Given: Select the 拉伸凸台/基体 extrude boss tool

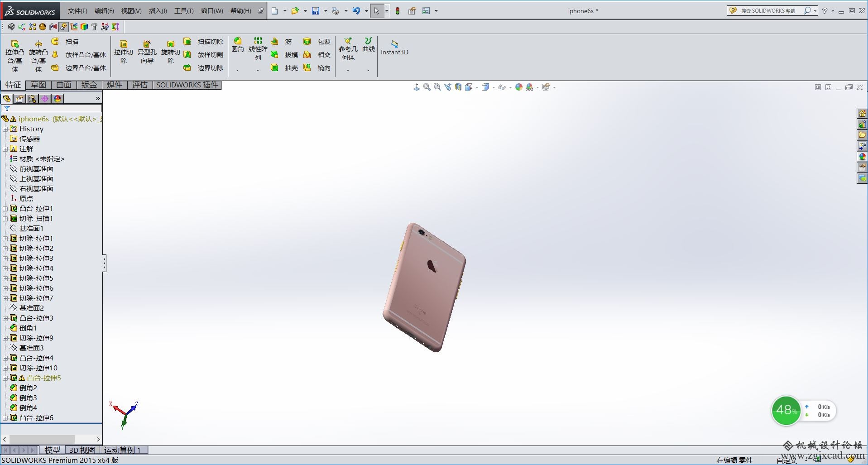Looking at the screenshot, I should pos(14,56).
